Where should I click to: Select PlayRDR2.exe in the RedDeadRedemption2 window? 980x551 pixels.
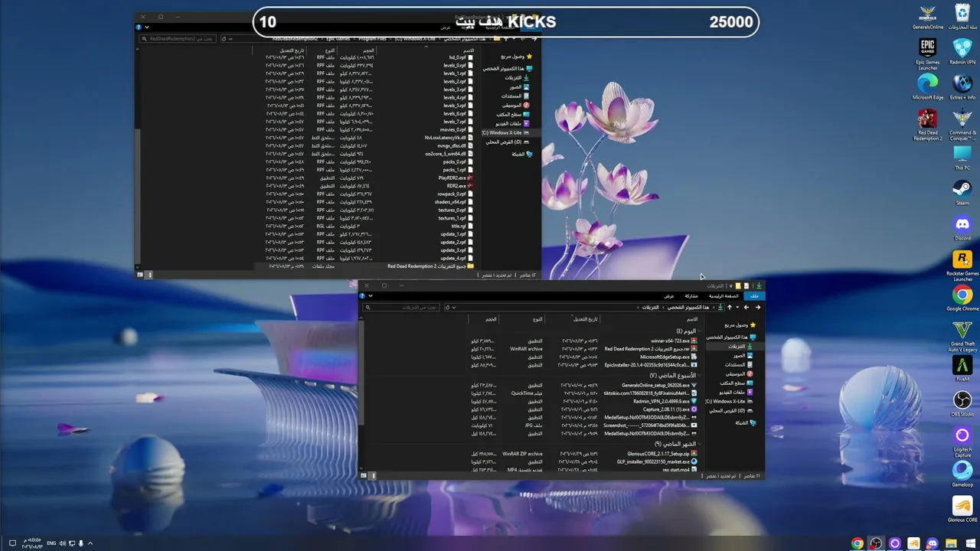[455, 178]
